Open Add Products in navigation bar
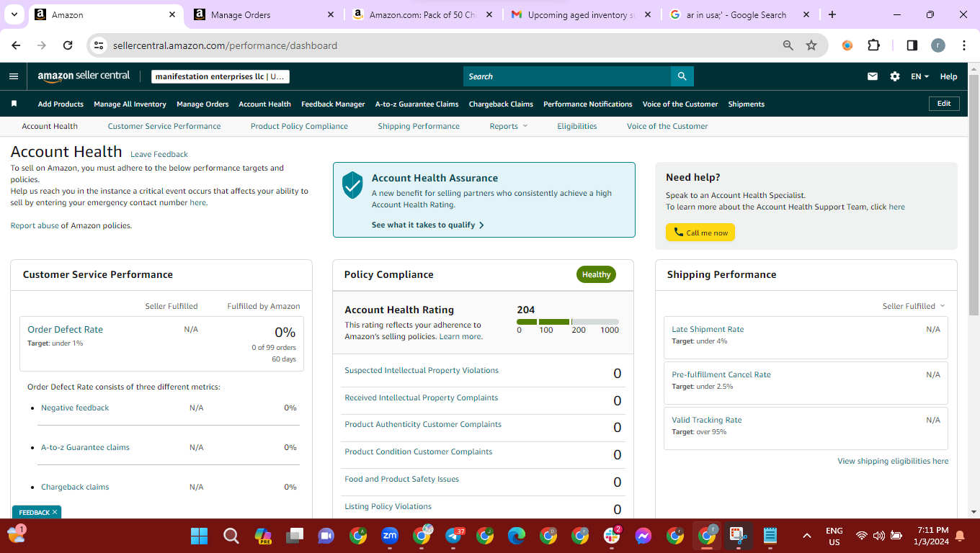The image size is (980, 553). point(61,104)
